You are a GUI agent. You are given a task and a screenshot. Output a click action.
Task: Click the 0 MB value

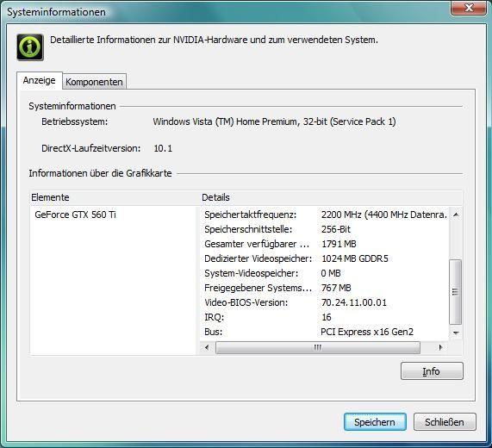[x=331, y=273]
